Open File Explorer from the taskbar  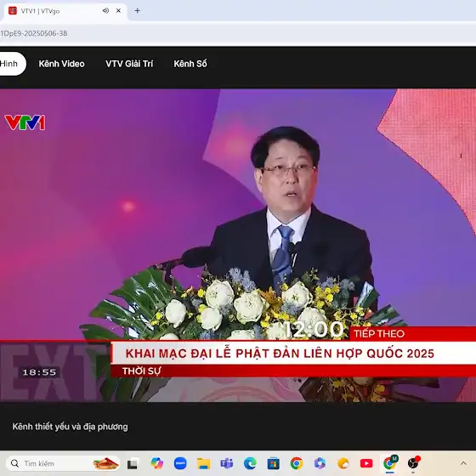pyautogui.click(x=203, y=463)
